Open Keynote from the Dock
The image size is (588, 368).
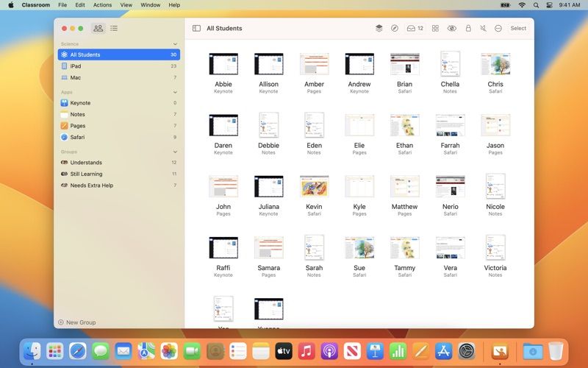375,352
